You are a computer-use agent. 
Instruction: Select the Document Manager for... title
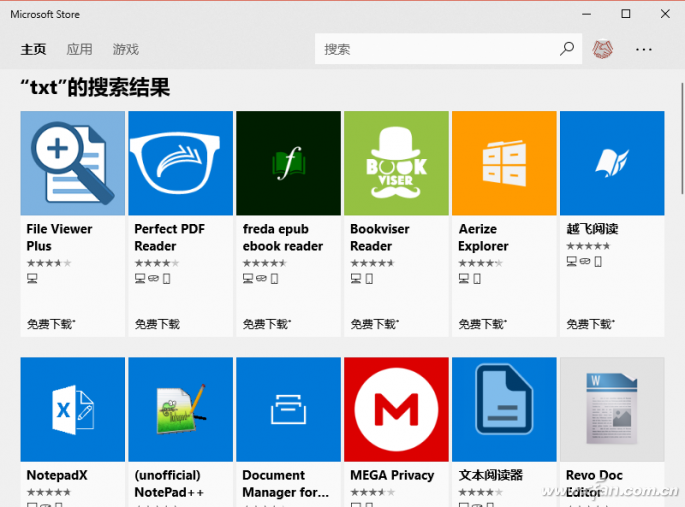286,484
